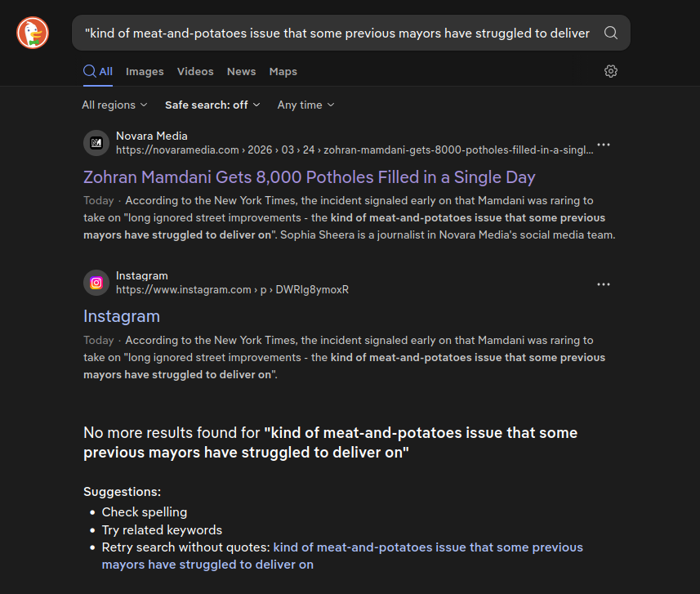Open the Zohran Mamdani potholes article
This screenshot has width=700, height=594.
(309, 176)
